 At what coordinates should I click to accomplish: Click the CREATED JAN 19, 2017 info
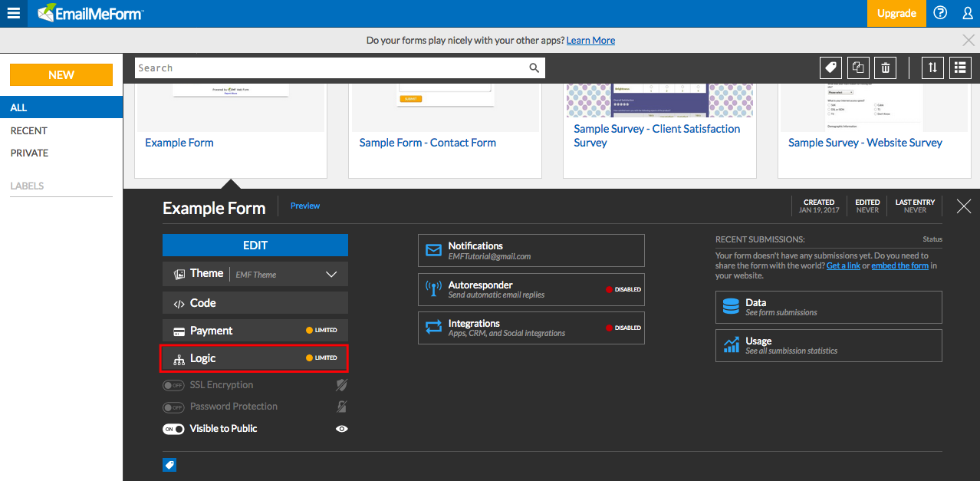pos(818,206)
